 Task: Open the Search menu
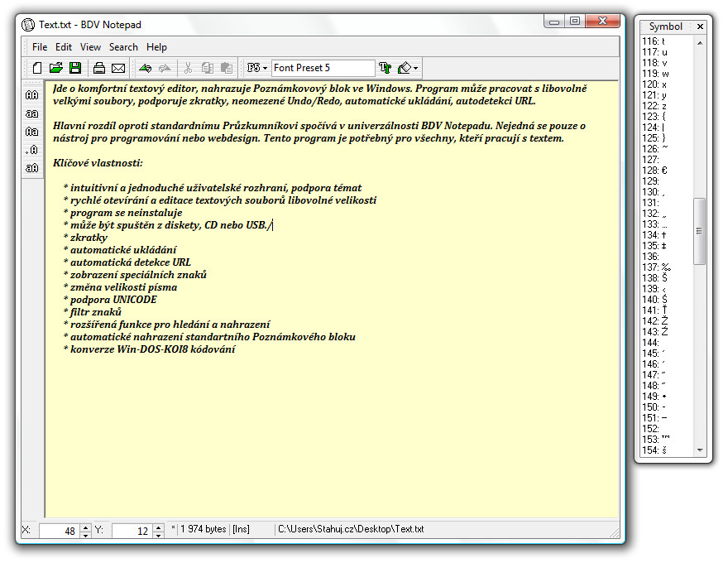click(x=123, y=47)
